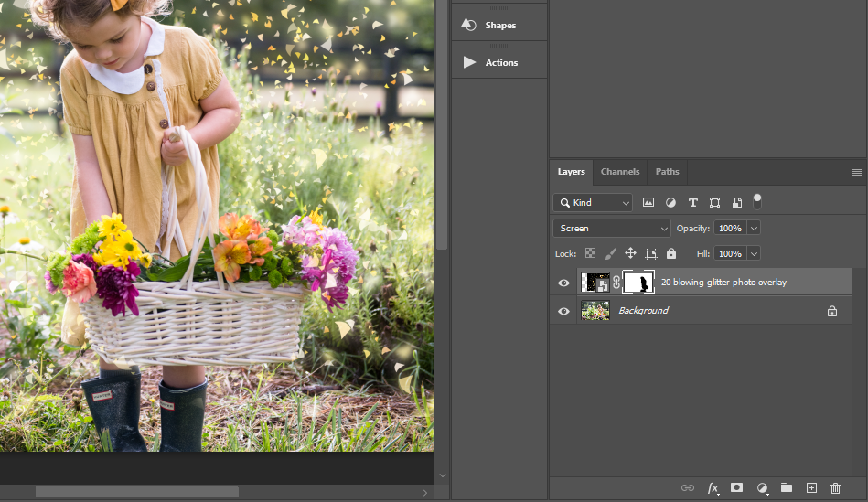
Task: Open the fx layer style menu
Action: pos(713,488)
